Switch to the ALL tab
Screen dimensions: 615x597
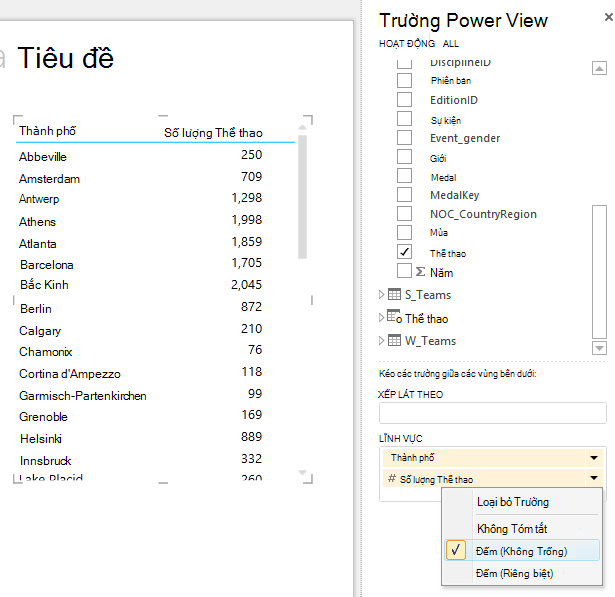click(x=451, y=44)
